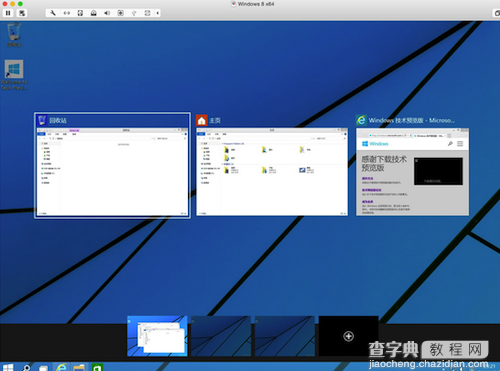Click the double-arrow network icon in toolbar
Screen dimensions: 500x371
pos(67,13)
